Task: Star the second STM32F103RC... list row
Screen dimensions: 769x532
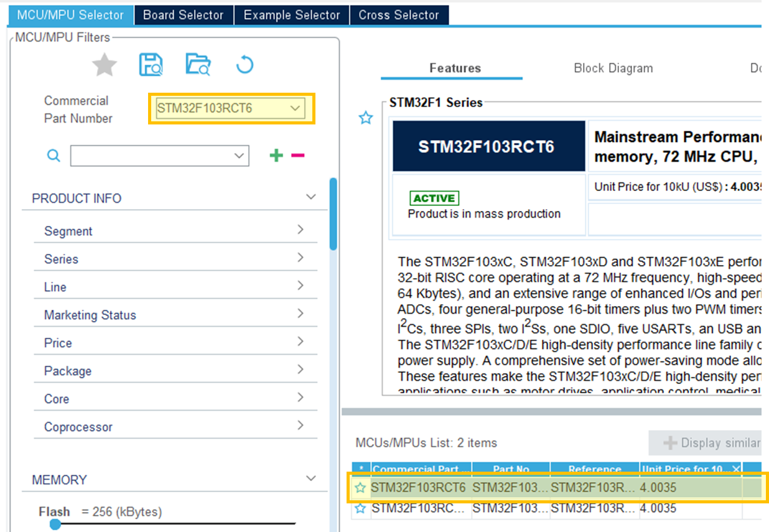Action: pyautogui.click(x=360, y=508)
